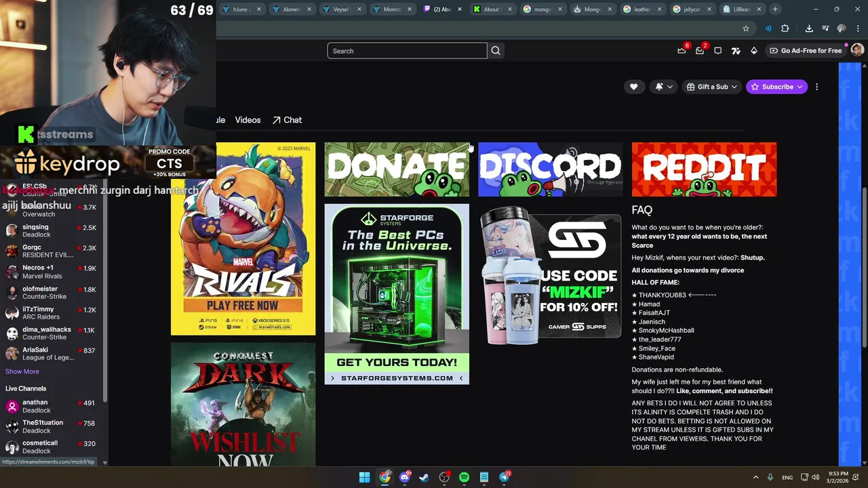Open the Marvel Rivals Play Free Now ad

coord(243,239)
